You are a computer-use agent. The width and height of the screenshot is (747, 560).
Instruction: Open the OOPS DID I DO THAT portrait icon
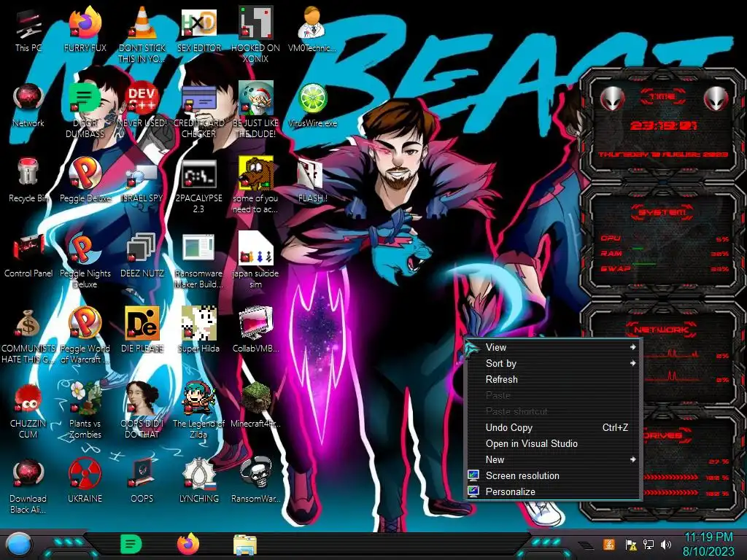[x=142, y=410]
